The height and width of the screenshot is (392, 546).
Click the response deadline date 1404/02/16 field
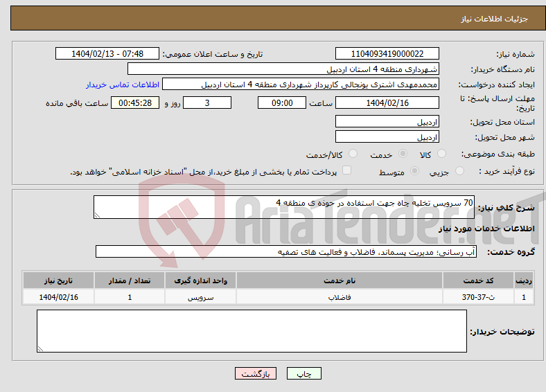pyautogui.click(x=387, y=103)
